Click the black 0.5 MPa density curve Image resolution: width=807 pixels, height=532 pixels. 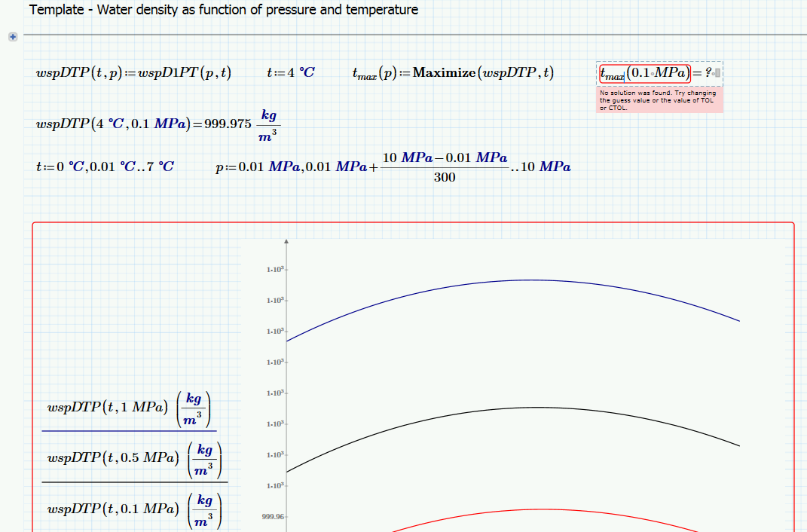click(x=537, y=408)
